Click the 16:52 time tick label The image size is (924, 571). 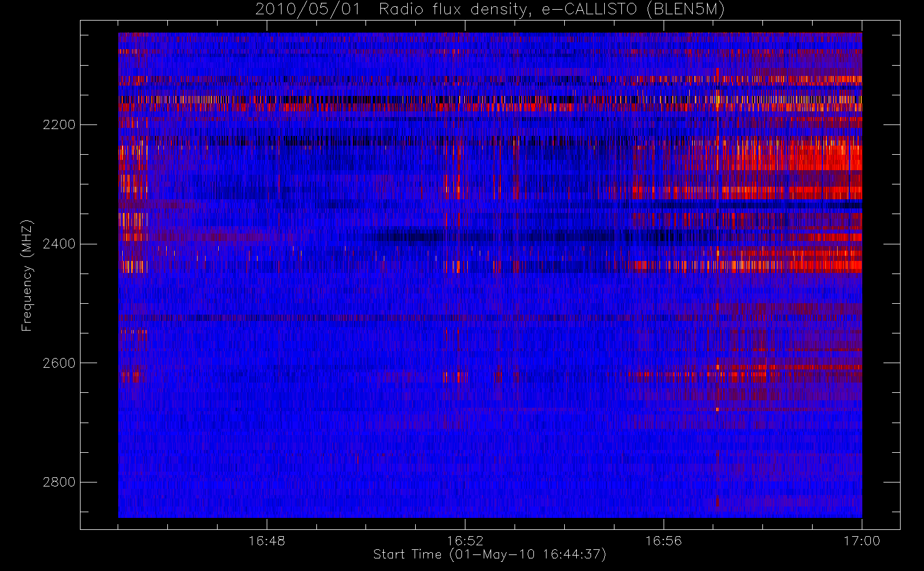click(465, 541)
